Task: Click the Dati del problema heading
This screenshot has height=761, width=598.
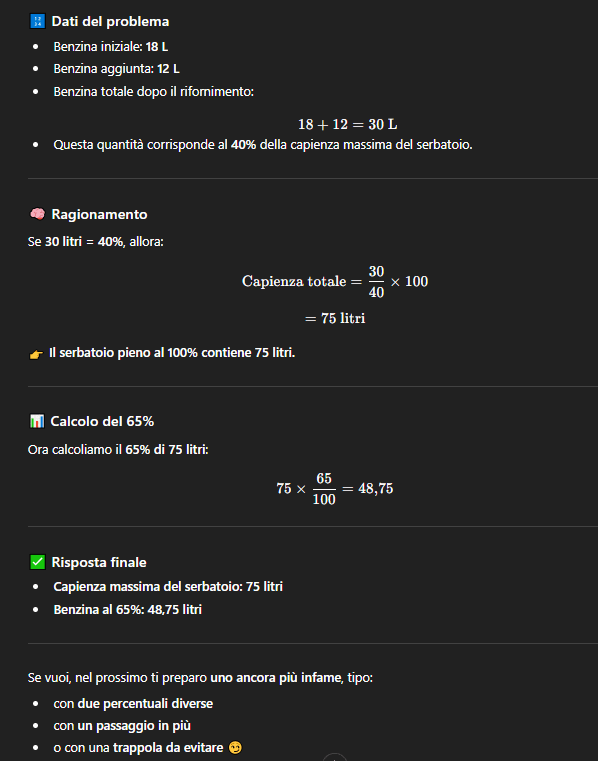Action: point(110,21)
